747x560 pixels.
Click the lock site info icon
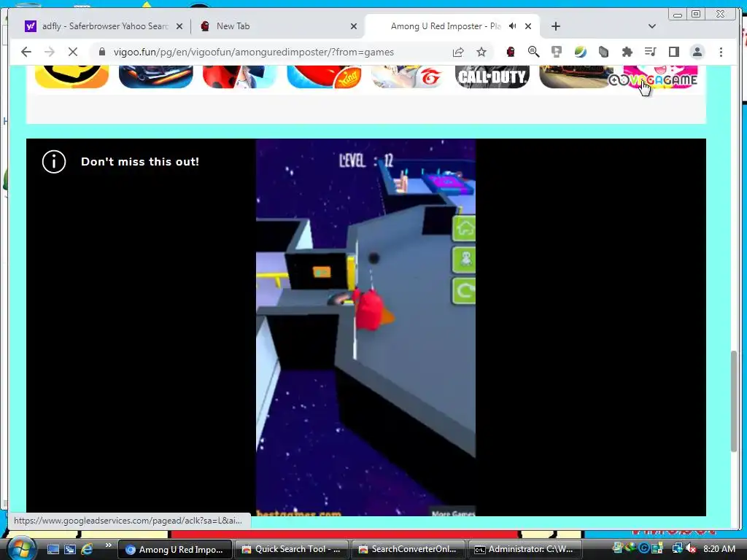[x=102, y=52]
